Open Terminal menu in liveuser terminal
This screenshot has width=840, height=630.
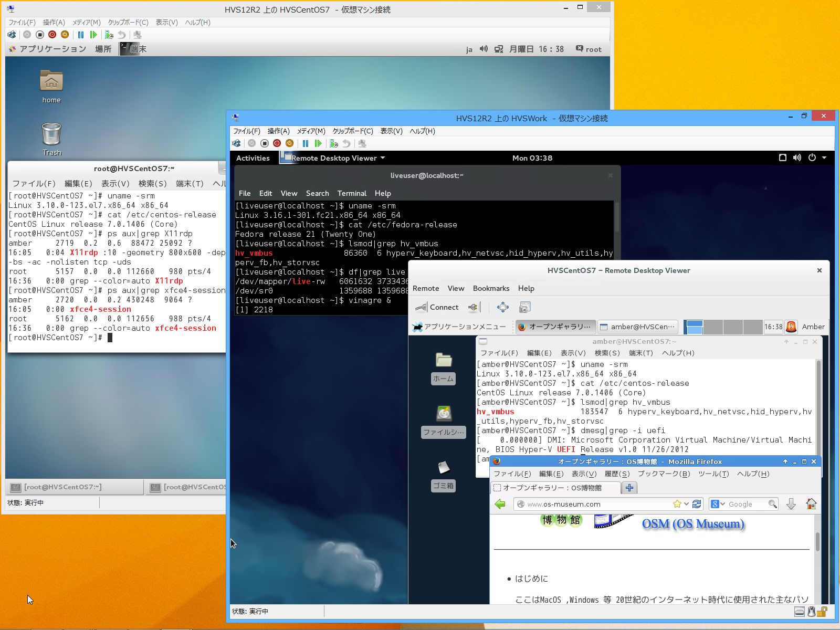click(x=352, y=193)
